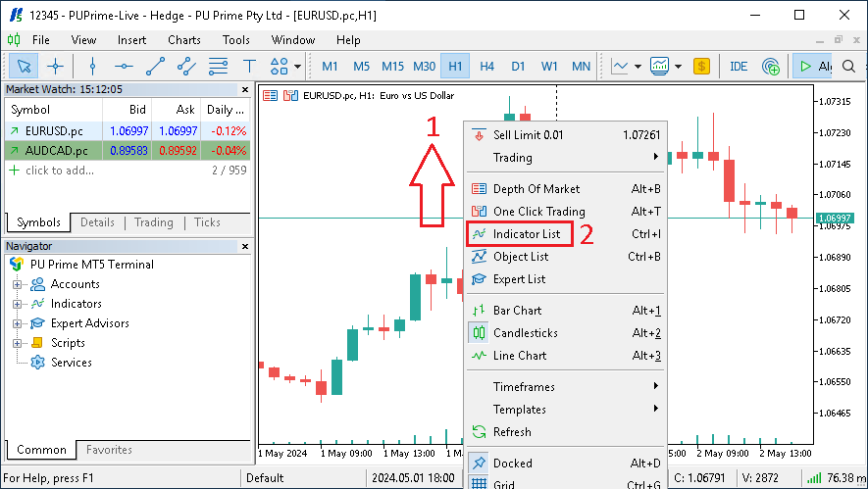This screenshot has width=868, height=489.
Task: Select Services in Navigator tree
Action: point(72,363)
